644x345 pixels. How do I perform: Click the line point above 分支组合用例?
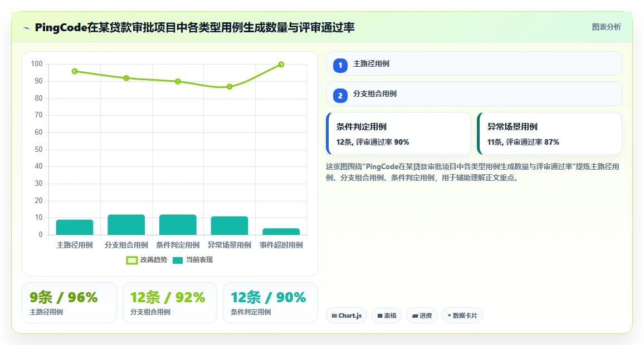[126, 78]
